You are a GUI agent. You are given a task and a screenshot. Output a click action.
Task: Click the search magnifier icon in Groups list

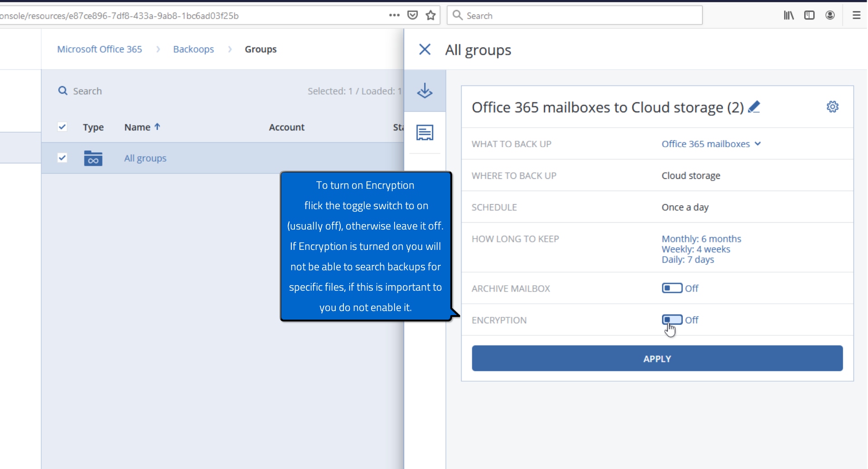[63, 91]
